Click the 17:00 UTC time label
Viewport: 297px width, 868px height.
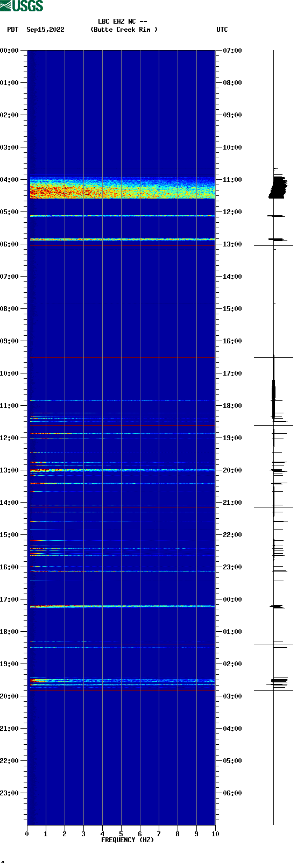pyautogui.click(x=232, y=373)
